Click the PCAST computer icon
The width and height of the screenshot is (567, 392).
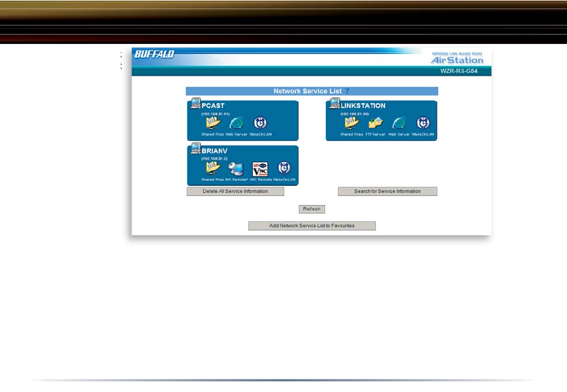pyautogui.click(x=196, y=103)
